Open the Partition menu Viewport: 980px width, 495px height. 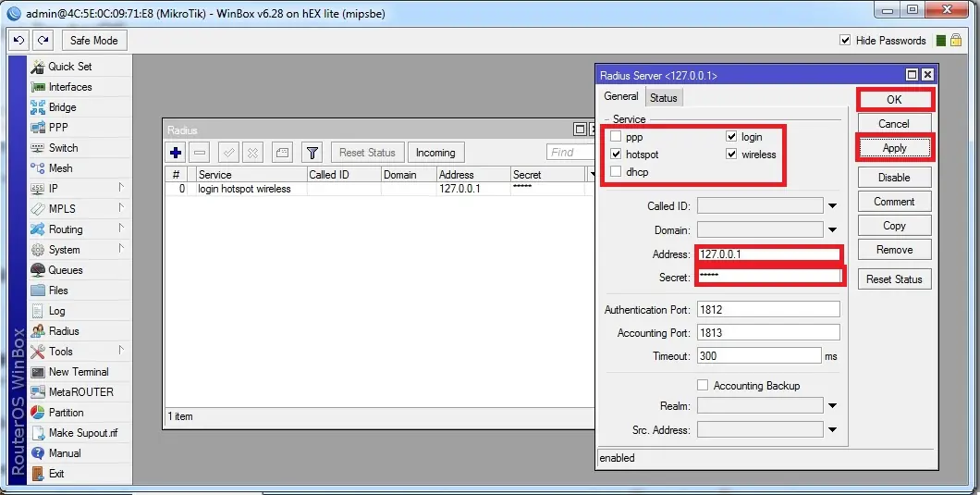tap(67, 413)
